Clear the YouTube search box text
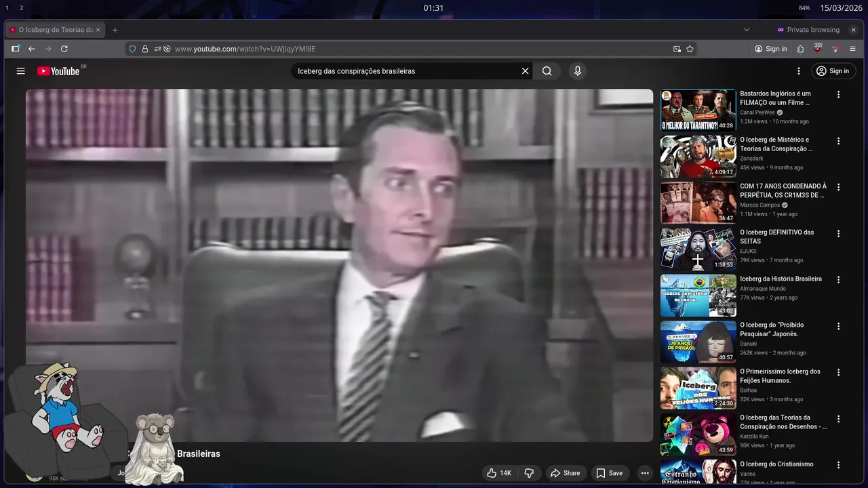This screenshot has height=488, width=868. point(525,71)
